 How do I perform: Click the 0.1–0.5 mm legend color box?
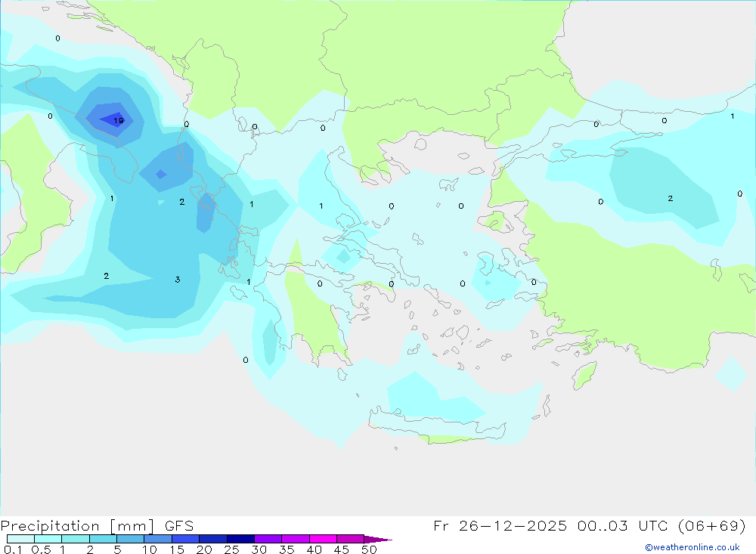click(20, 539)
